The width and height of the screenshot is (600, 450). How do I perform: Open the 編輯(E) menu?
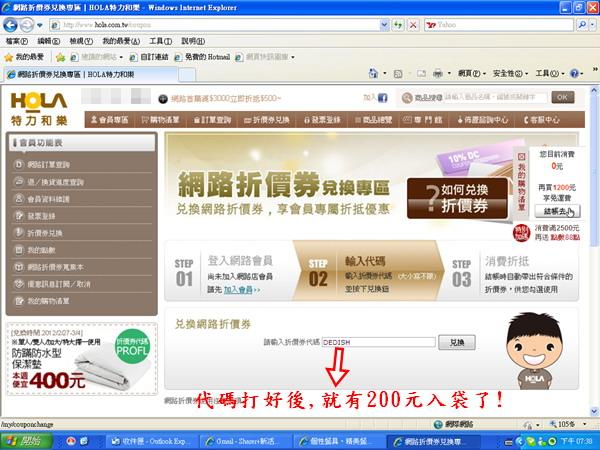point(49,41)
